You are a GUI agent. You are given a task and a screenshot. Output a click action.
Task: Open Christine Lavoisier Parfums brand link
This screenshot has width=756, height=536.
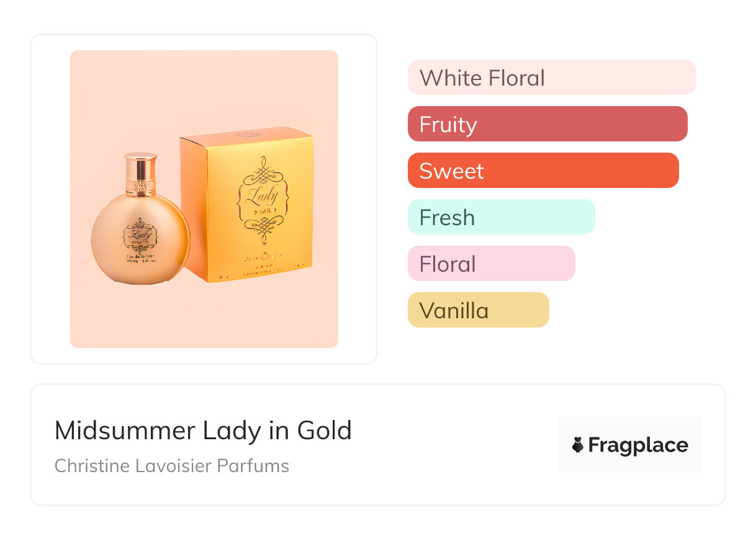(172, 466)
